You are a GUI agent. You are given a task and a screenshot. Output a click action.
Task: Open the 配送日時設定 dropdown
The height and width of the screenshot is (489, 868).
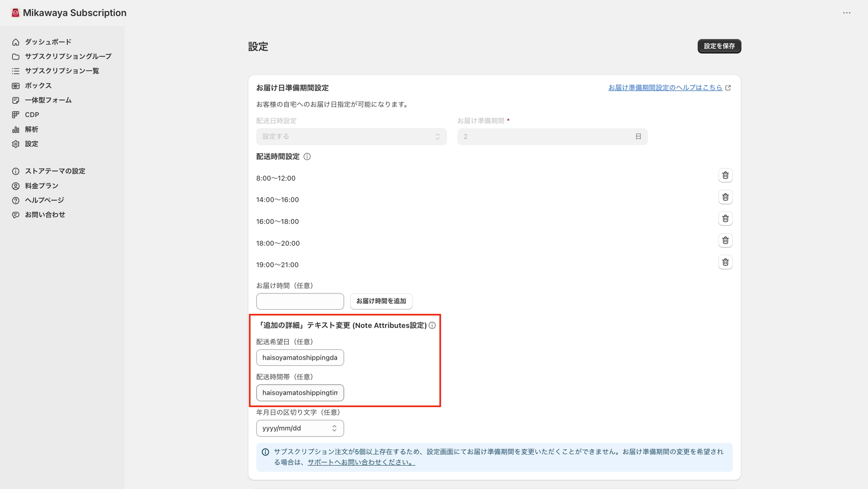351,137
